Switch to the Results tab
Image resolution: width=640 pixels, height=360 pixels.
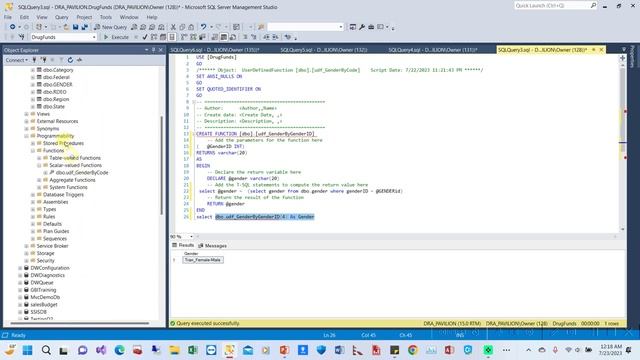tap(183, 245)
